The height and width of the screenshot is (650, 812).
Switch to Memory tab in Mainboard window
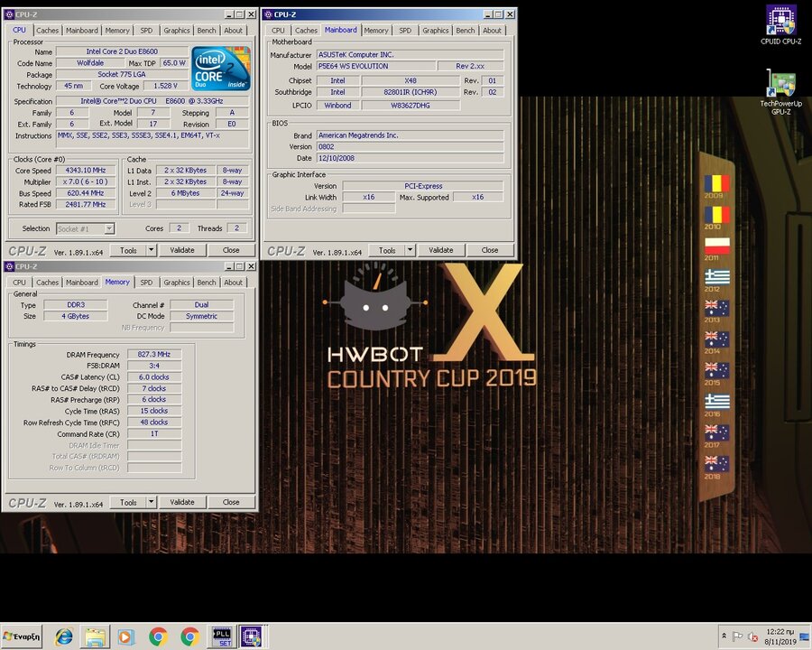376,30
